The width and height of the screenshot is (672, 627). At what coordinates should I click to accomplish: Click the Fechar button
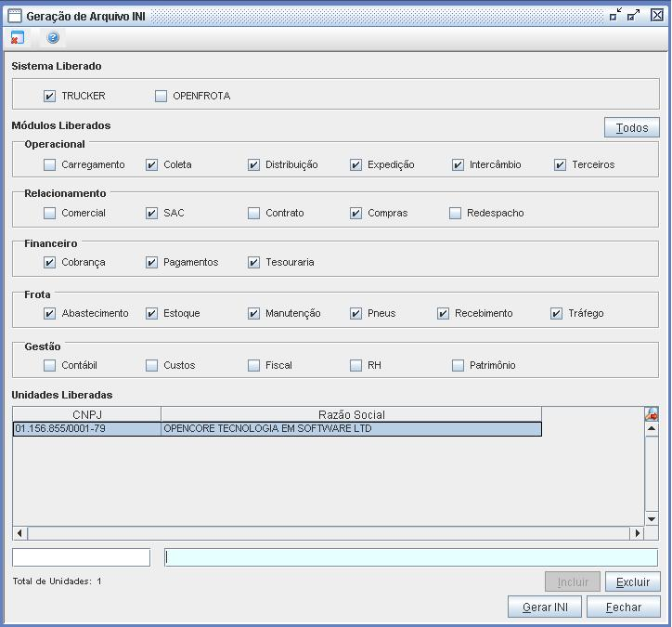(x=623, y=607)
